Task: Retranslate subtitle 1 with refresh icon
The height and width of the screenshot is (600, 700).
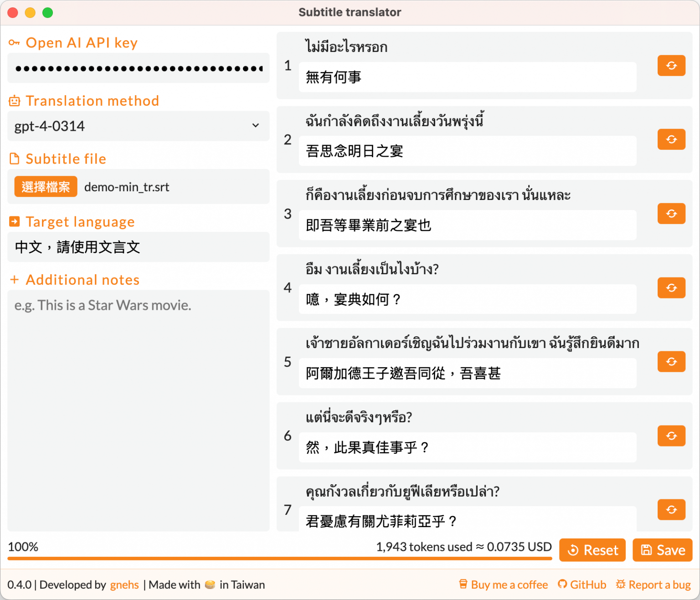Action: 671,66
